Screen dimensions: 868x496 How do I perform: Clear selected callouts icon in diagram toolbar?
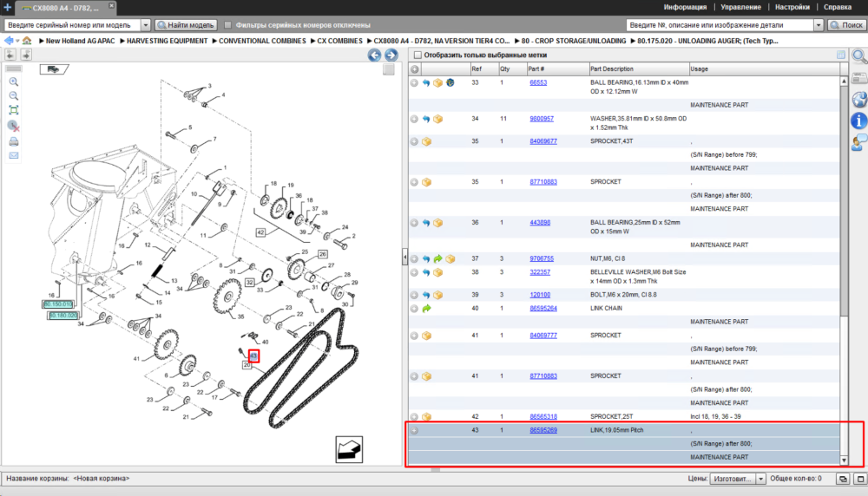click(14, 126)
